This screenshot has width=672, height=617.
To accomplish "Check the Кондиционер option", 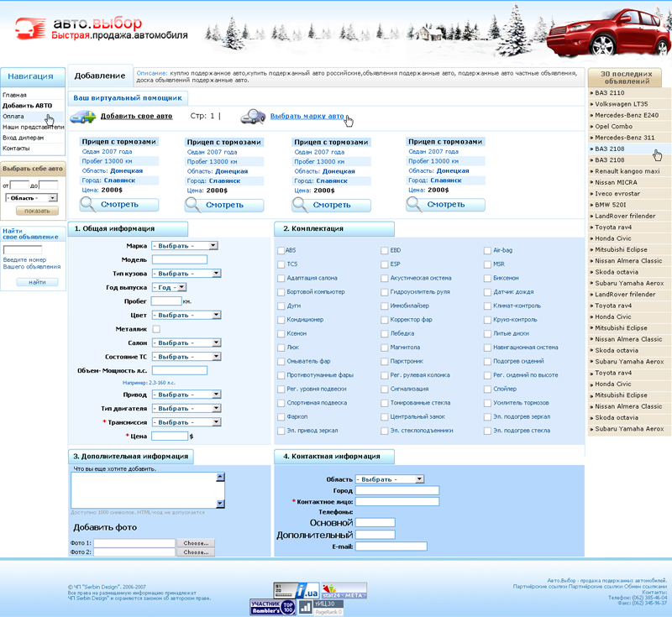I will click(x=281, y=320).
